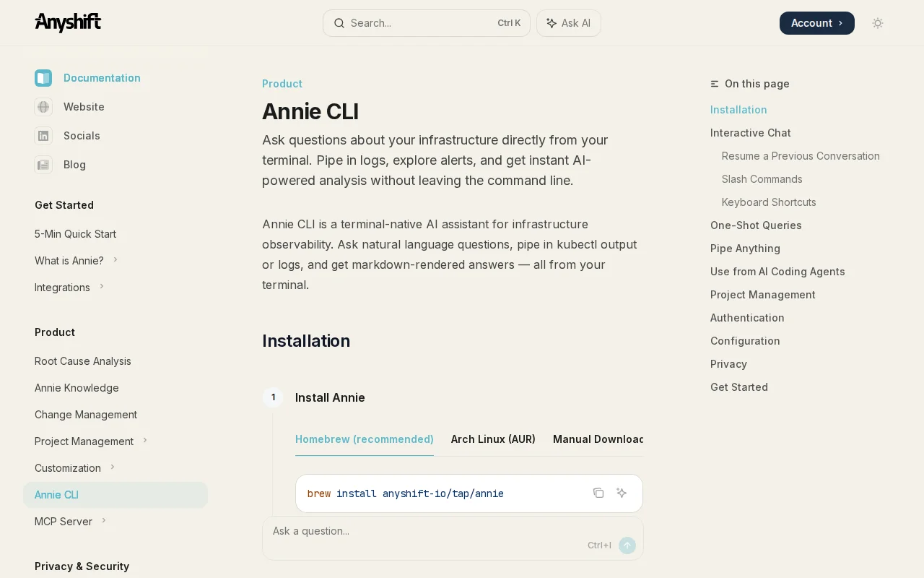924x578 pixels.
Task: Jump to Keyboard Shortcuts section
Action: click(x=769, y=202)
